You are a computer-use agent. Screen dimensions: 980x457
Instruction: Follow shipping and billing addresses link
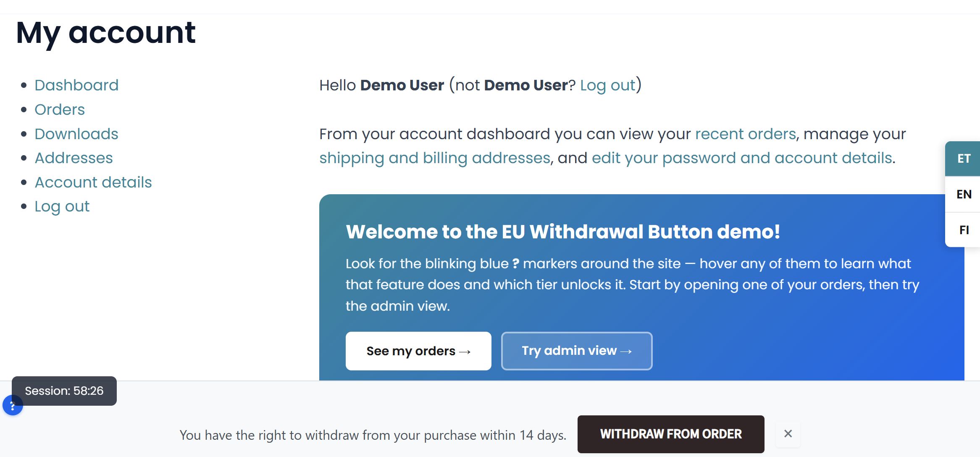[x=435, y=158]
